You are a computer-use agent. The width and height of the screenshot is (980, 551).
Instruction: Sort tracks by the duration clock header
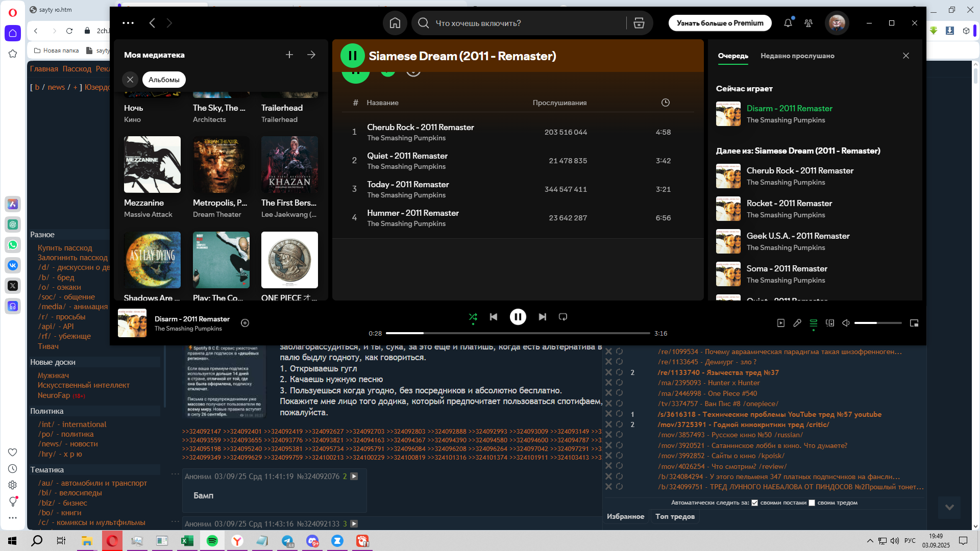666,103
